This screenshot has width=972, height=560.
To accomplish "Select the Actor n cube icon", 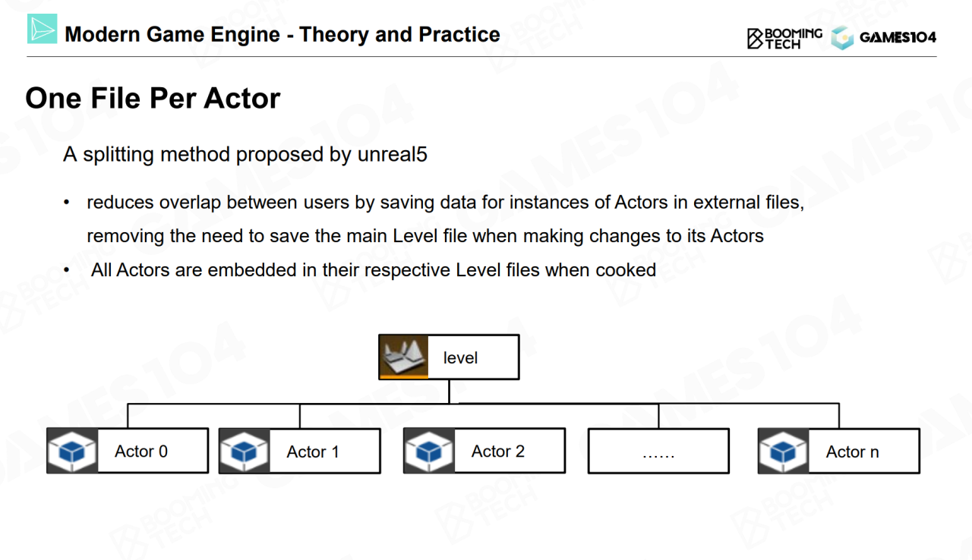I will pyautogui.click(x=783, y=451).
